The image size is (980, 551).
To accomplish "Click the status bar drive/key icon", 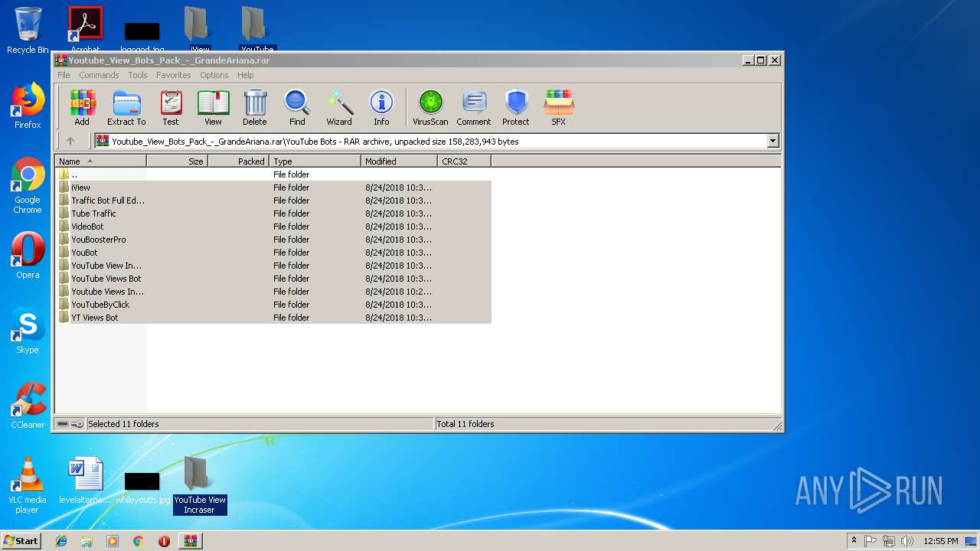I will (70, 424).
